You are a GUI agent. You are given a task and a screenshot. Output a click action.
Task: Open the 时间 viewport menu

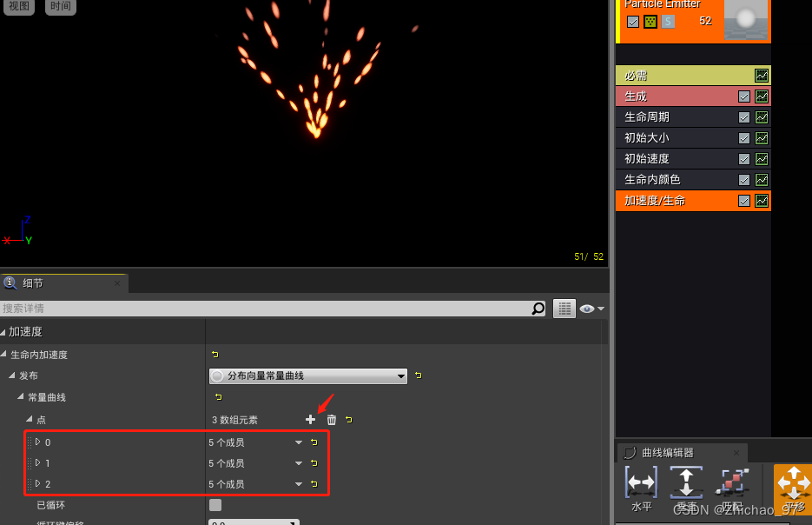click(x=61, y=6)
